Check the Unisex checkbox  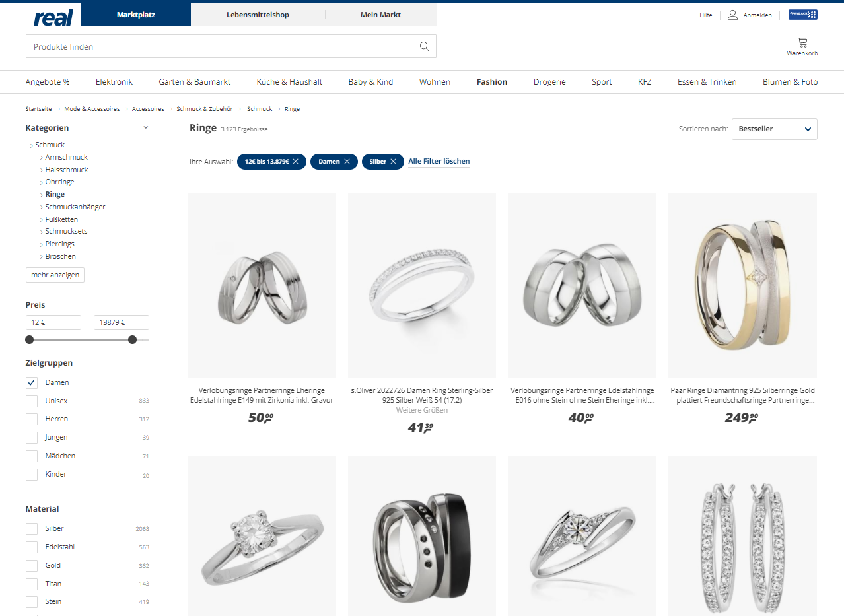32,401
